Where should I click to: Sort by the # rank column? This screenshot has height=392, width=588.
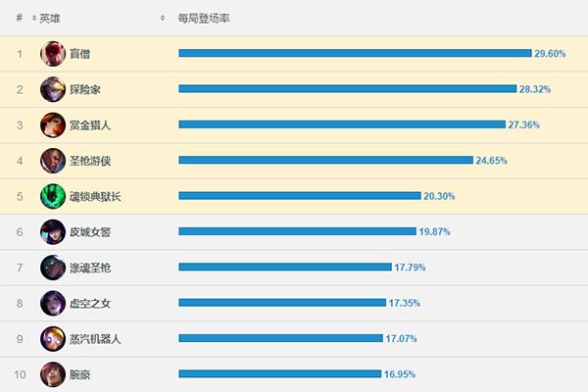pyautogui.click(x=20, y=18)
